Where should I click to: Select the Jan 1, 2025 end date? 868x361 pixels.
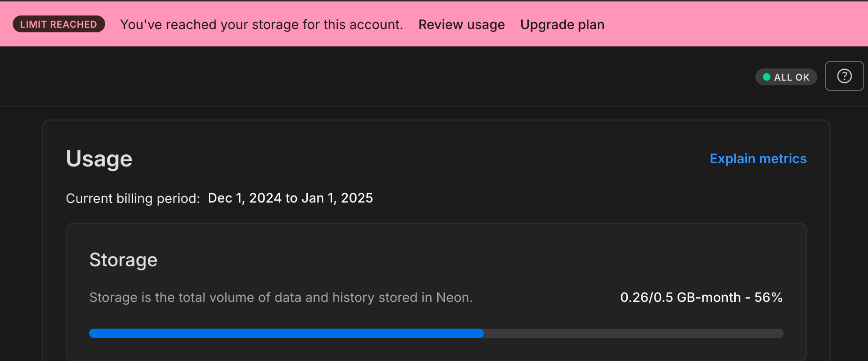(x=337, y=198)
